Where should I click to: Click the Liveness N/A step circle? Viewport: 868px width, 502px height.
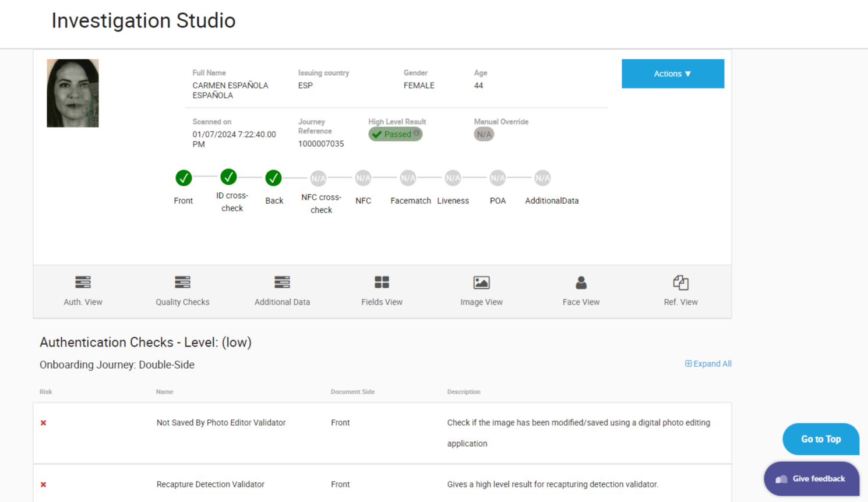pyautogui.click(x=453, y=178)
